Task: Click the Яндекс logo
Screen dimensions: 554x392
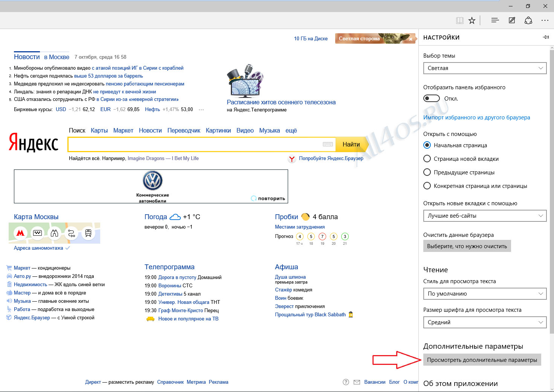Action: 34,142
